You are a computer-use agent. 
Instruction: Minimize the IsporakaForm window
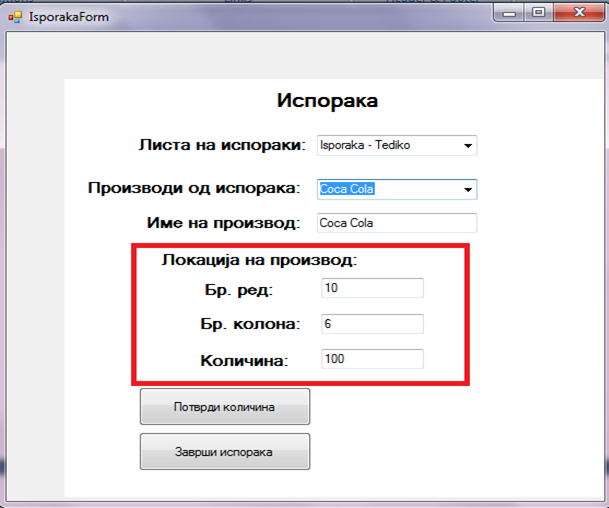click(x=514, y=13)
